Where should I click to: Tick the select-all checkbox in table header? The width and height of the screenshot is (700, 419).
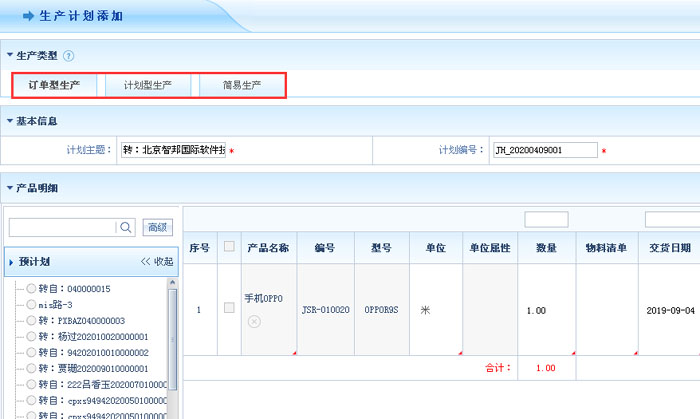point(229,247)
